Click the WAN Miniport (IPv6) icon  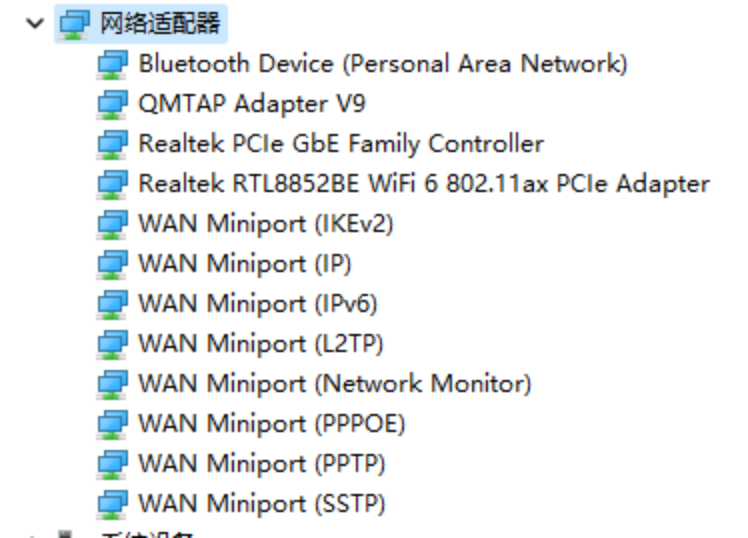coord(112,305)
